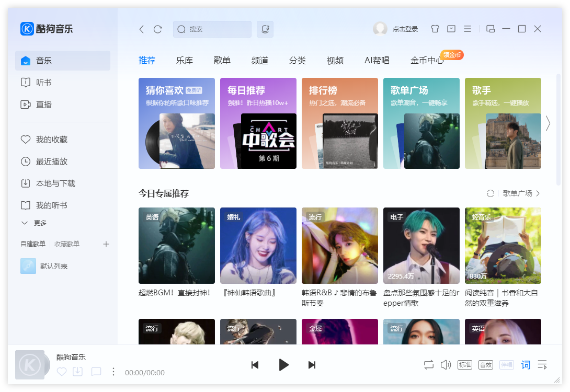Go back with the left arrow

point(142,29)
